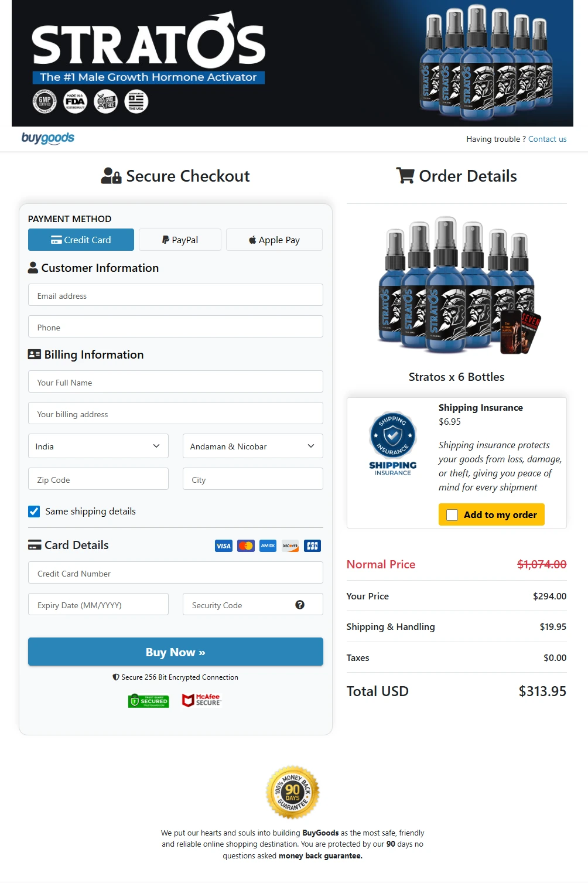Open the Contact us link
The image size is (588, 883).
click(x=548, y=139)
